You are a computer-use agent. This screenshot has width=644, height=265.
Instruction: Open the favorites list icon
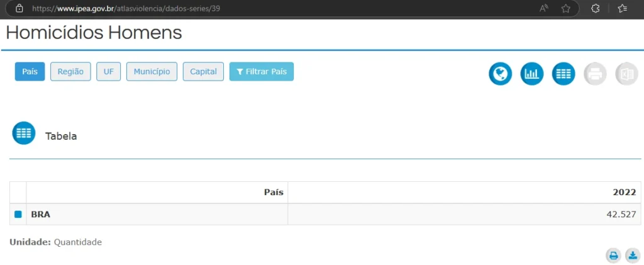pos(622,9)
